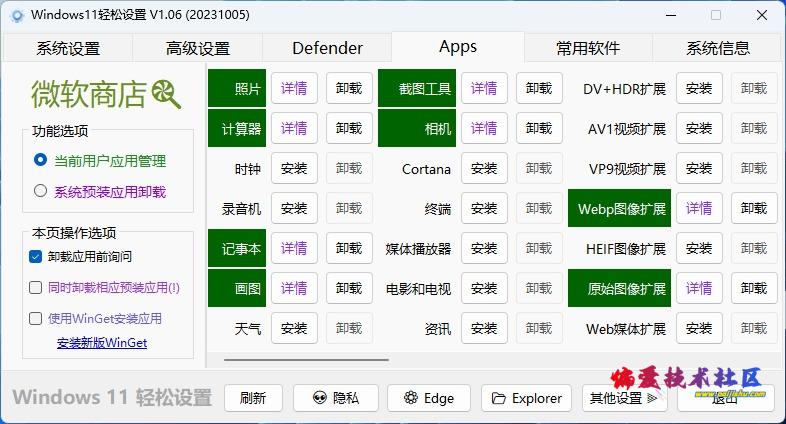Install DV+HDR扩展

coord(699,88)
